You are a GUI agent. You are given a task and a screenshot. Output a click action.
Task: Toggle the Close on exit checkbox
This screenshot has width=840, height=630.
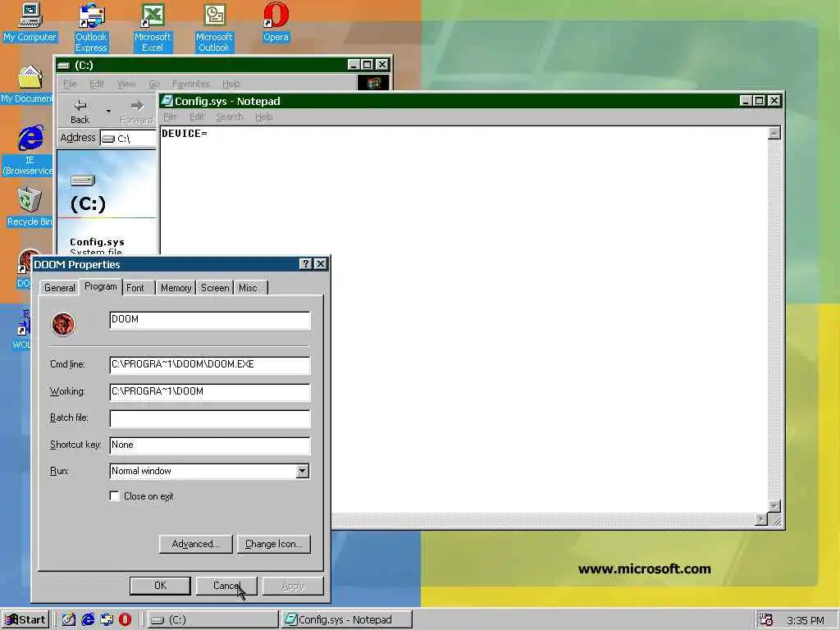coord(114,496)
